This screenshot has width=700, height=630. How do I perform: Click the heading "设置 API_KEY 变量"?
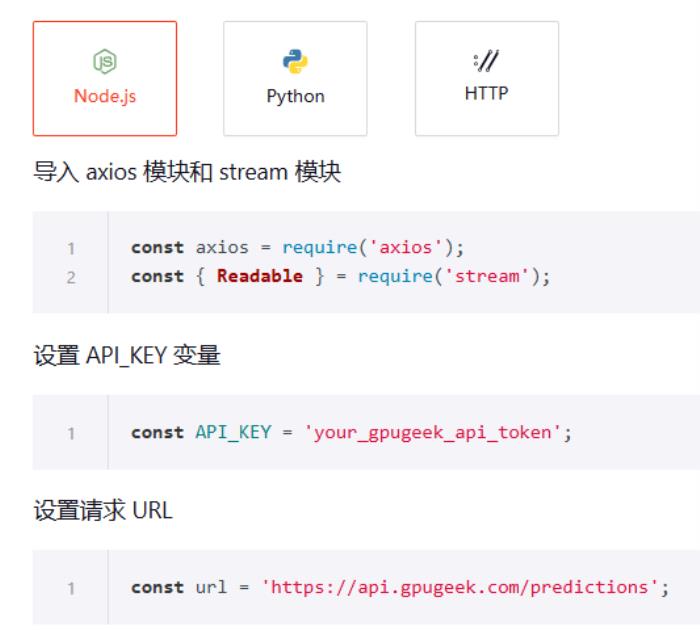coord(127,356)
